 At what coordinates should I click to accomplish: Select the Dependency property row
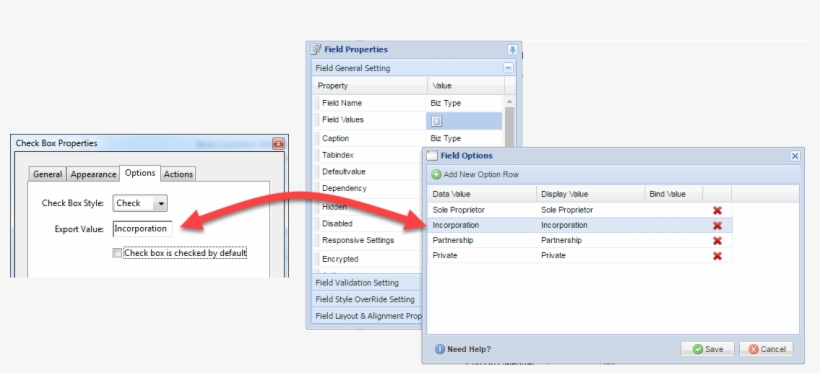coord(367,189)
